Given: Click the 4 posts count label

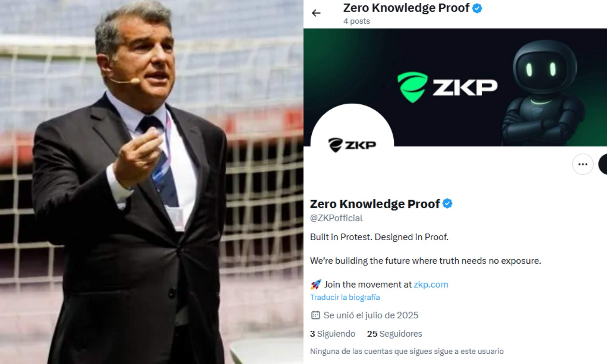Looking at the screenshot, I should click(357, 21).
